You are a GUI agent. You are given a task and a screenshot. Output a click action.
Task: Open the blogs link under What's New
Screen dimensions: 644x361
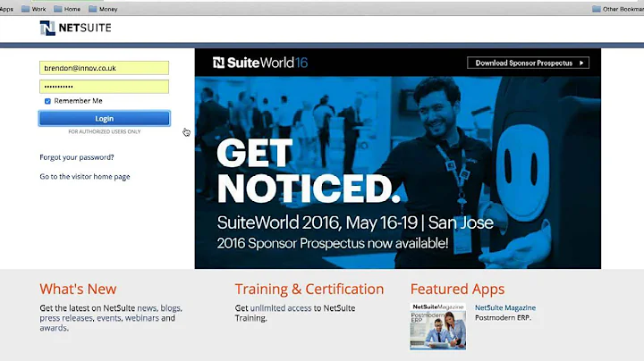pos(171,308)
